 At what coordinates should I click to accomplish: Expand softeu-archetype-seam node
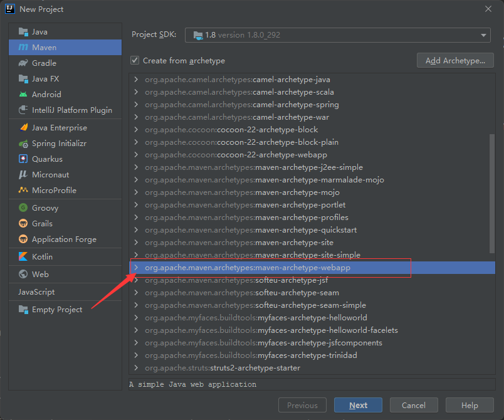(136, 292)
